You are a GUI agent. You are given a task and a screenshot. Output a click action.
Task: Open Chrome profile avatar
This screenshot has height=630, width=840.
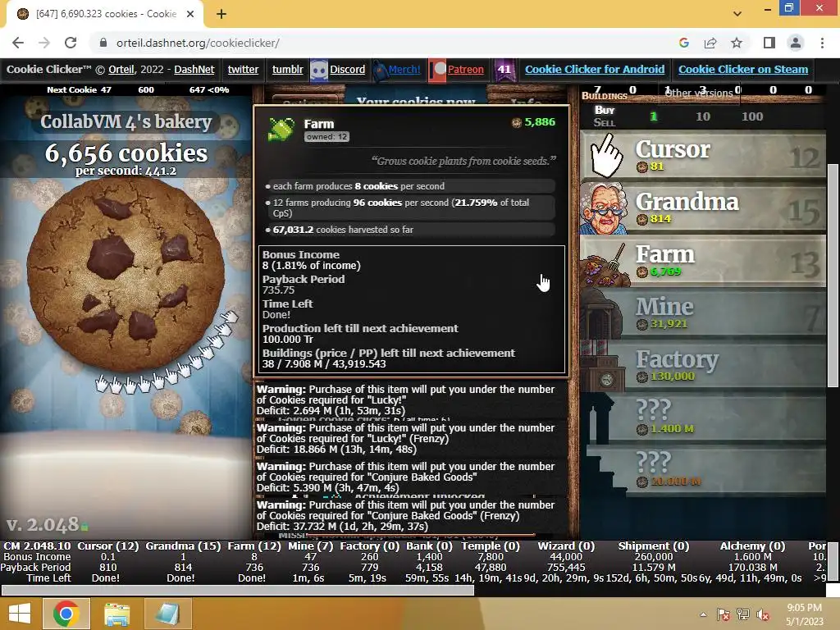tap(796, 43)
